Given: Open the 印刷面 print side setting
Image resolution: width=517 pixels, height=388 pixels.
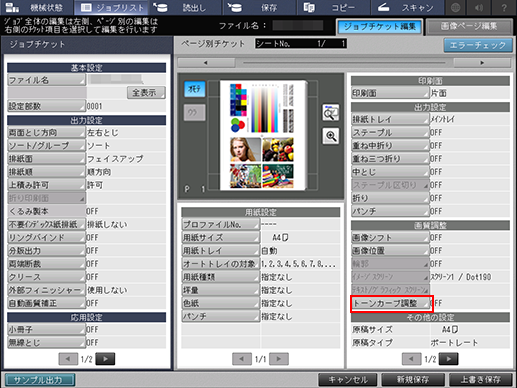Looking at the screenshot, I should point(390,93).
